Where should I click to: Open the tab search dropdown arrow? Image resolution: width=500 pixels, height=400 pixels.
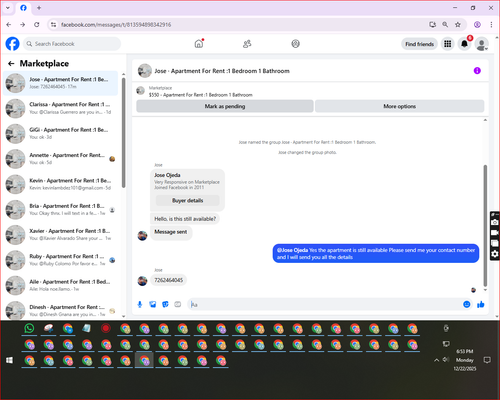8,8
